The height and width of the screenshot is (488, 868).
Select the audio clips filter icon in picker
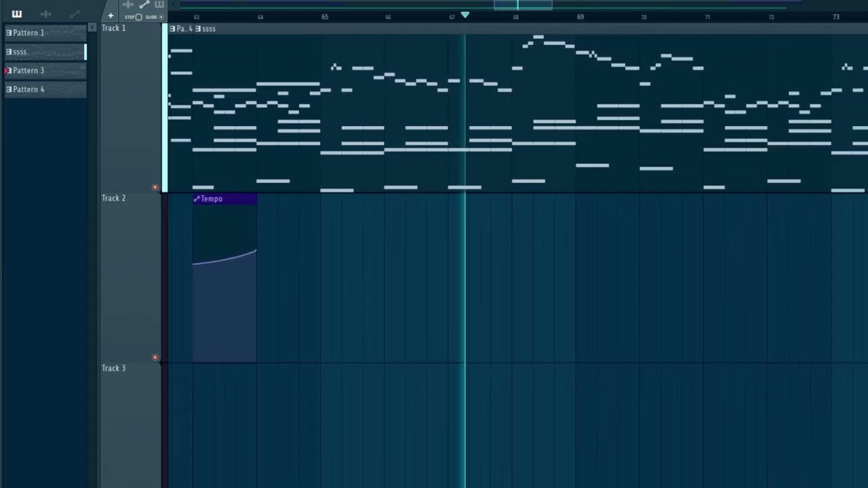pos(46,14)
